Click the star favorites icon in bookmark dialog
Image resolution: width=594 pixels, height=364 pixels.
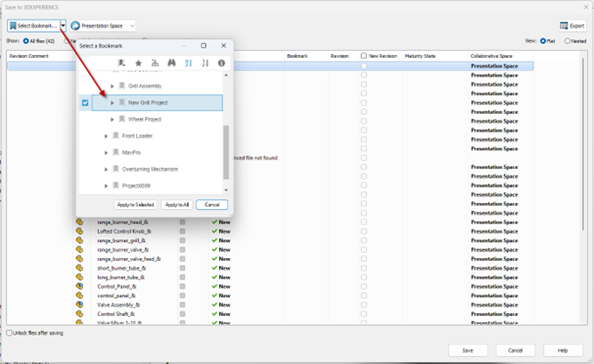(x=138, y=63)
